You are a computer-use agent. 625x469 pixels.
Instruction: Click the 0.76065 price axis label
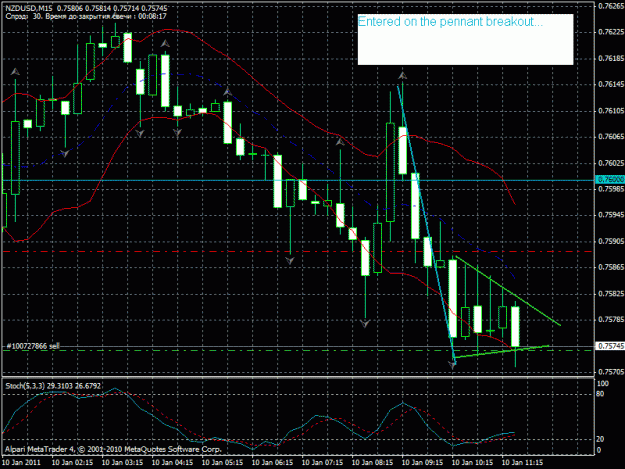click(x=611, y=137)
